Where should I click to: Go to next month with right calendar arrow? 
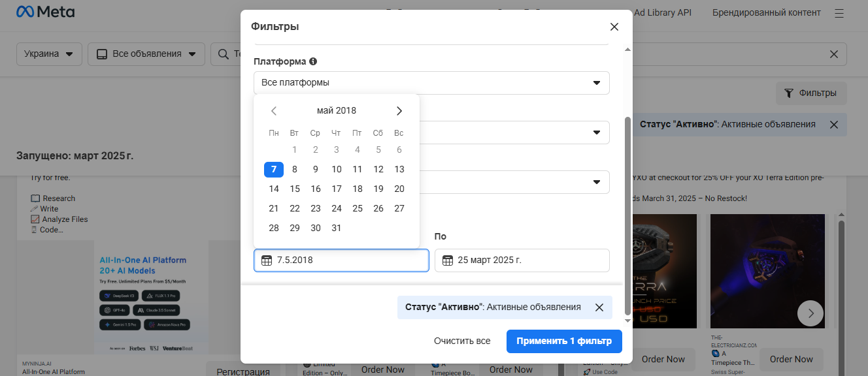[399, 110]
